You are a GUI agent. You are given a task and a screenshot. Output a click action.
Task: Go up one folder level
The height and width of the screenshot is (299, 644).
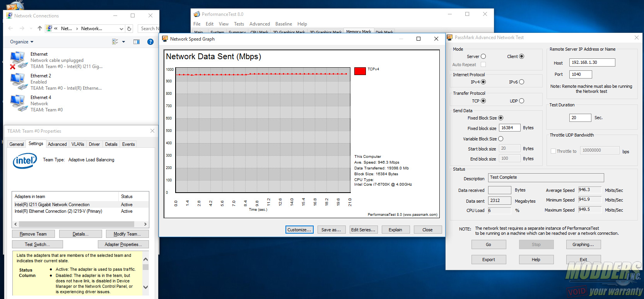(39, 29)
